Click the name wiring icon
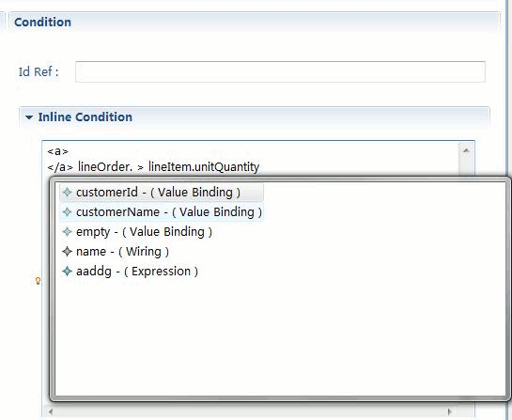Screen dimensions: 512x420 (67, 252)
